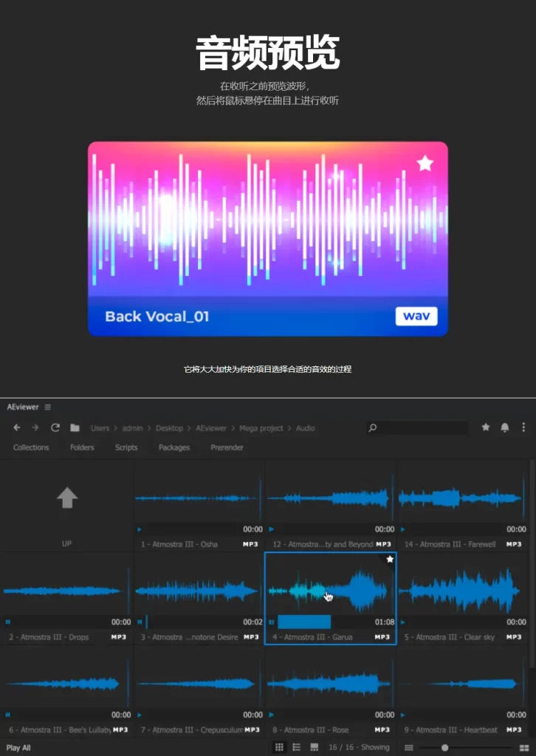This screenshot has height=756, width=536.
Task: Play track 5 - Atmostra III - Clear sky
Action: tap(403, 622)
